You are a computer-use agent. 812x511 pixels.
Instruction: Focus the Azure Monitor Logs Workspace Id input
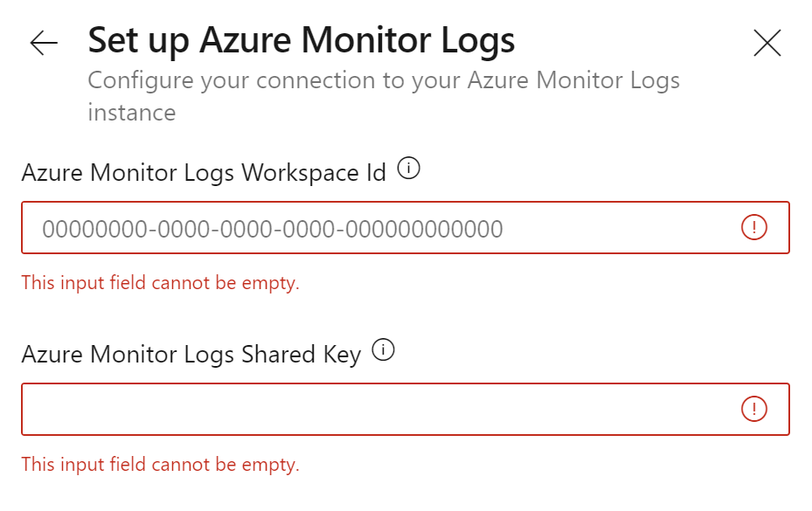[x=406, y=228]
